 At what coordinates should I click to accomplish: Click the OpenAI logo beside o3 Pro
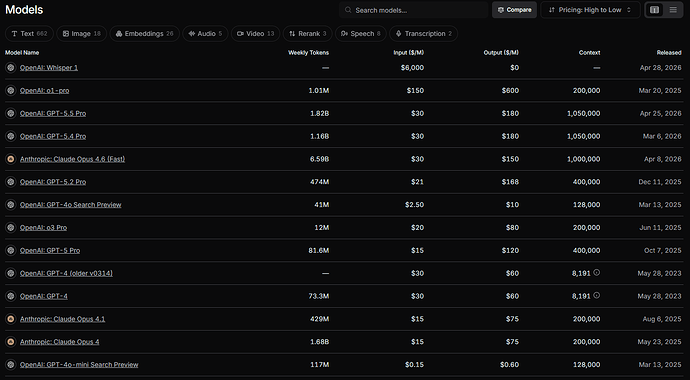tap(11, 228)
